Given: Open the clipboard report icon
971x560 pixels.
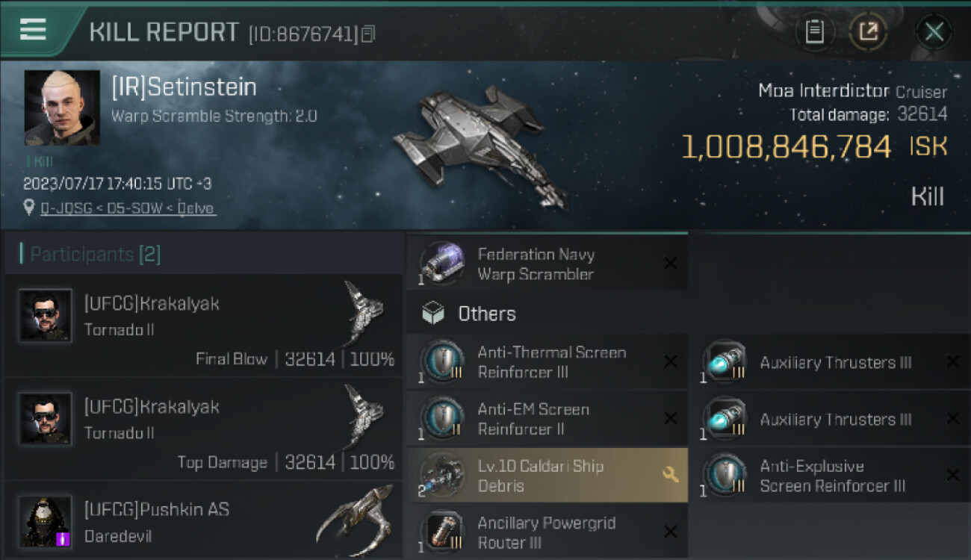Looking at the screenshot, I should pos(814,31).
